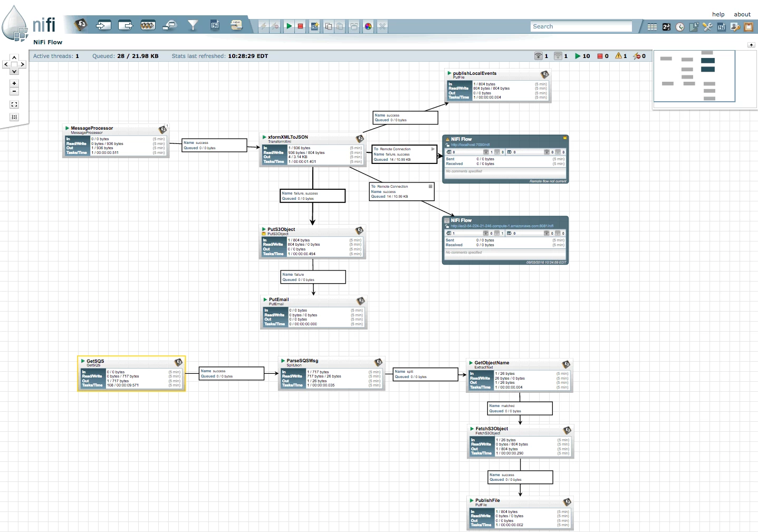
Task: Open the Counters icon
Action: tap(666, 27)
